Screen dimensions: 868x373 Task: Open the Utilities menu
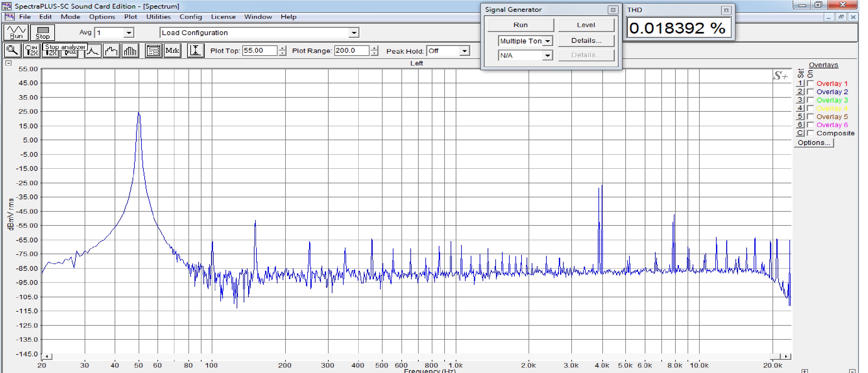158,17
